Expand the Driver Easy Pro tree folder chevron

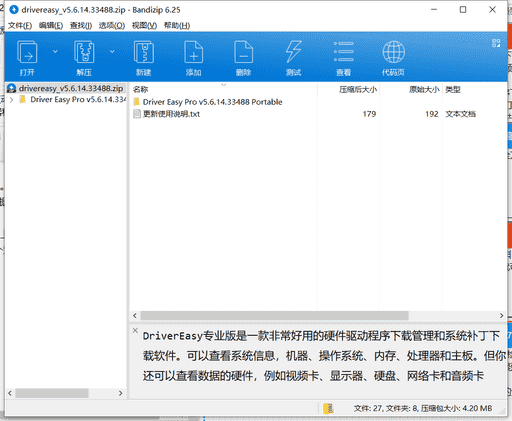(x=12, y=100)
